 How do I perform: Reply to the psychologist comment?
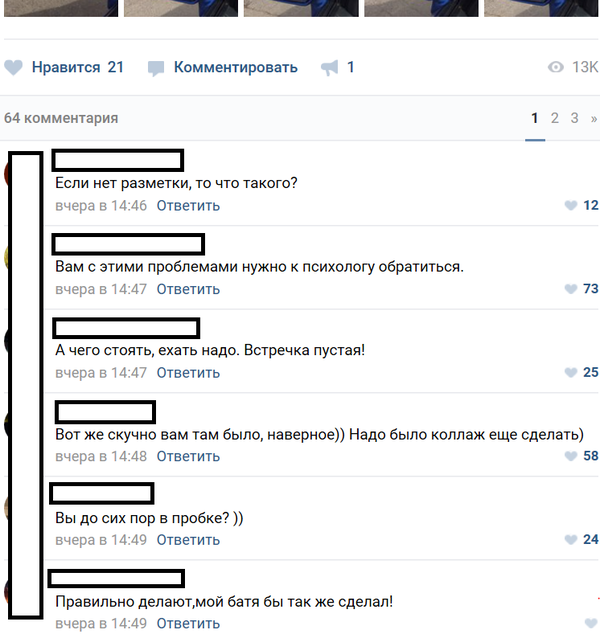coord(188,289)
